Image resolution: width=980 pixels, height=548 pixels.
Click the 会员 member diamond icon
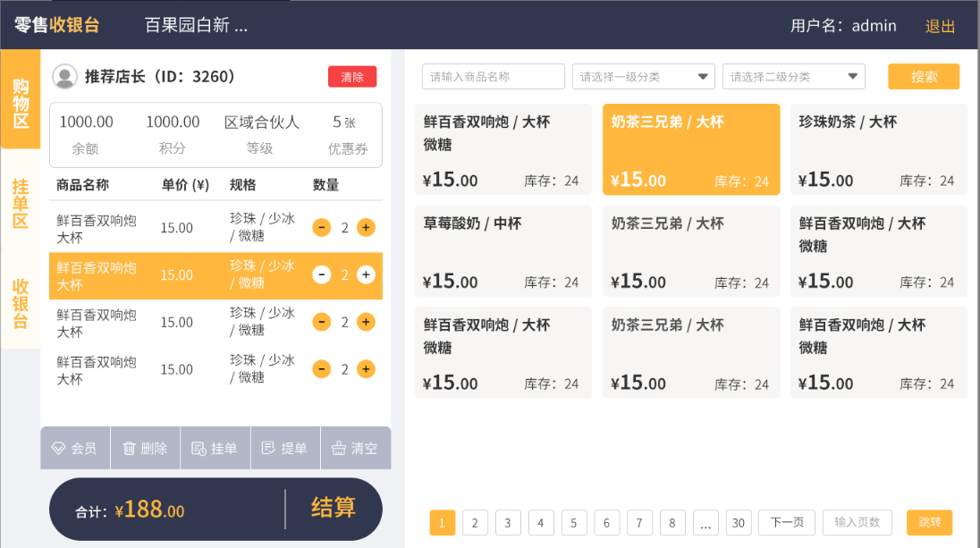tap(59, 449)
